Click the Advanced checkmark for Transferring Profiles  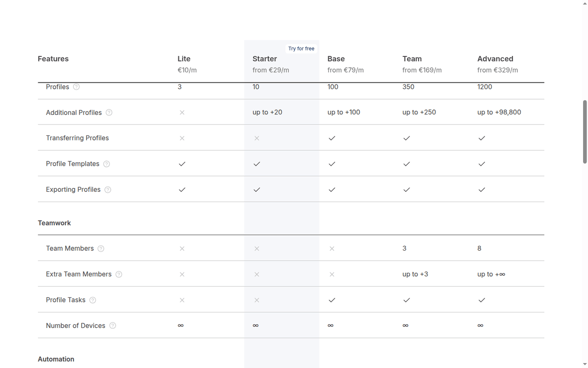click(x=482, y=138)
